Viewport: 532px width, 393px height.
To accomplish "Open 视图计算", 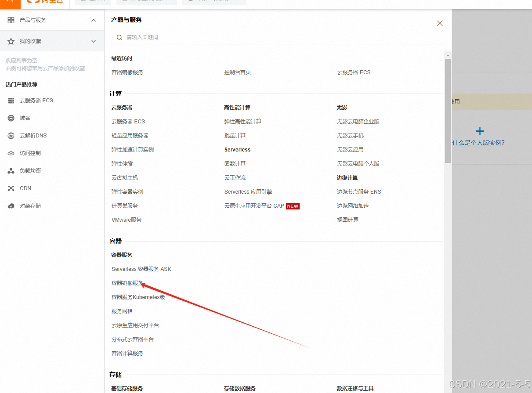I will point(347,220).
